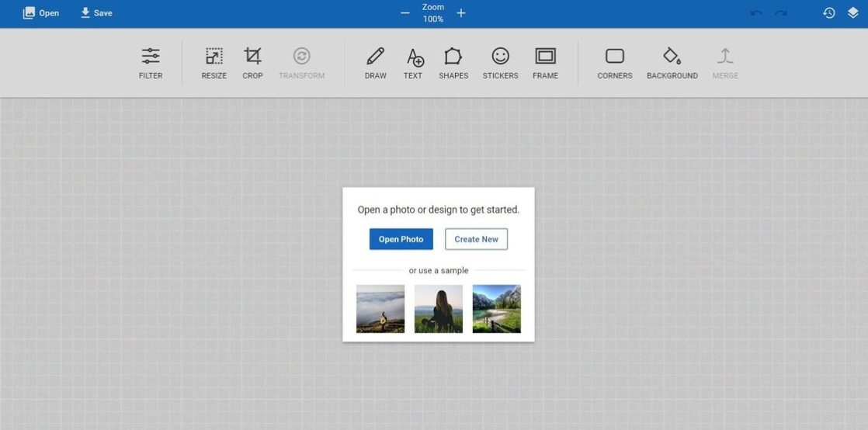
Task: Zoom in with the plus icon
Action: (461, 13)
